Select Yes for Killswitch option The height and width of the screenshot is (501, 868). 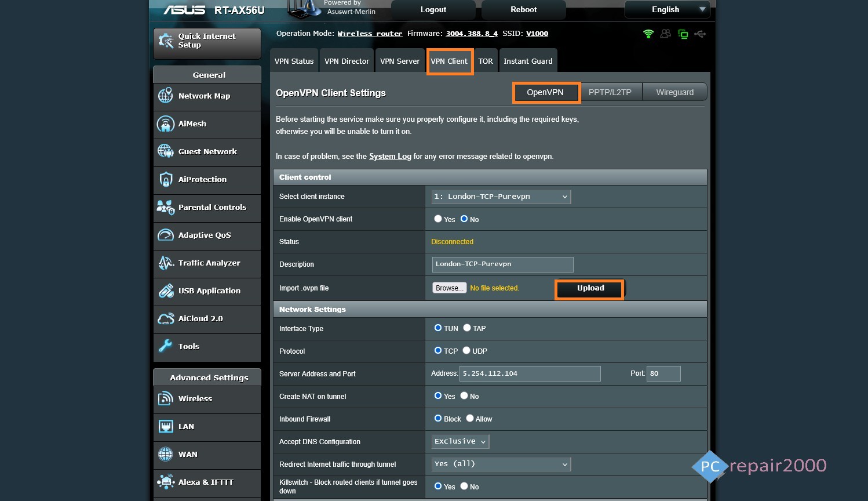[438, 486]
